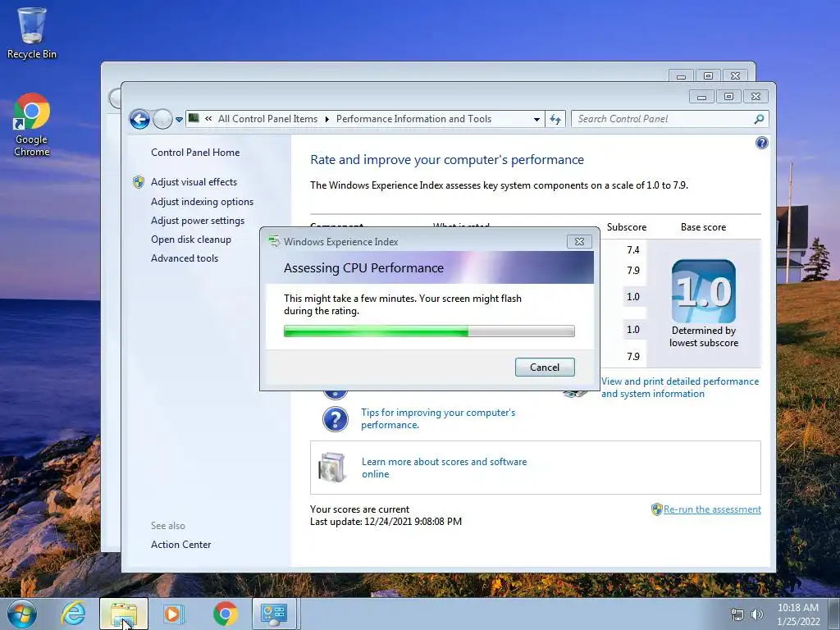Open Adjust indexing options
Screen dimensions: 840x630
202,202
